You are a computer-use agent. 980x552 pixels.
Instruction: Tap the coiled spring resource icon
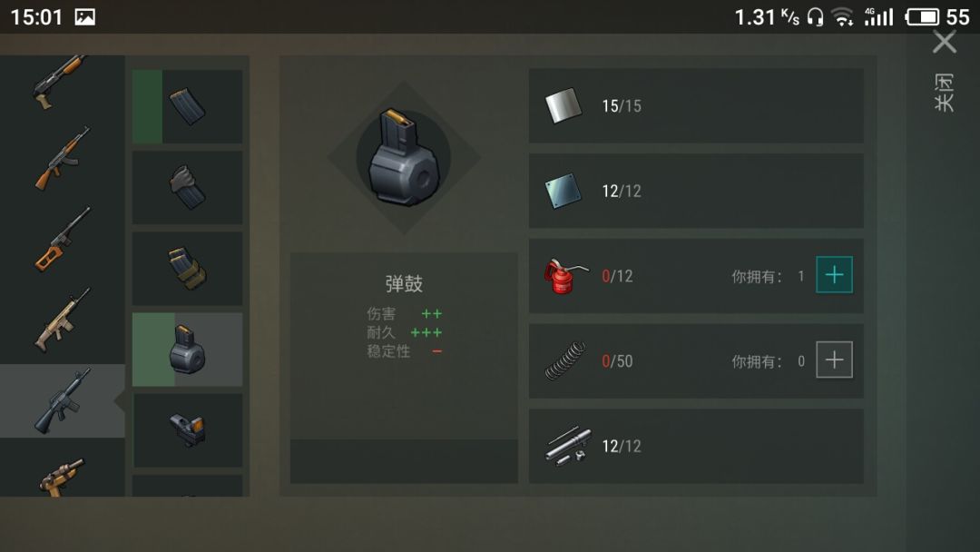[565, 360]
